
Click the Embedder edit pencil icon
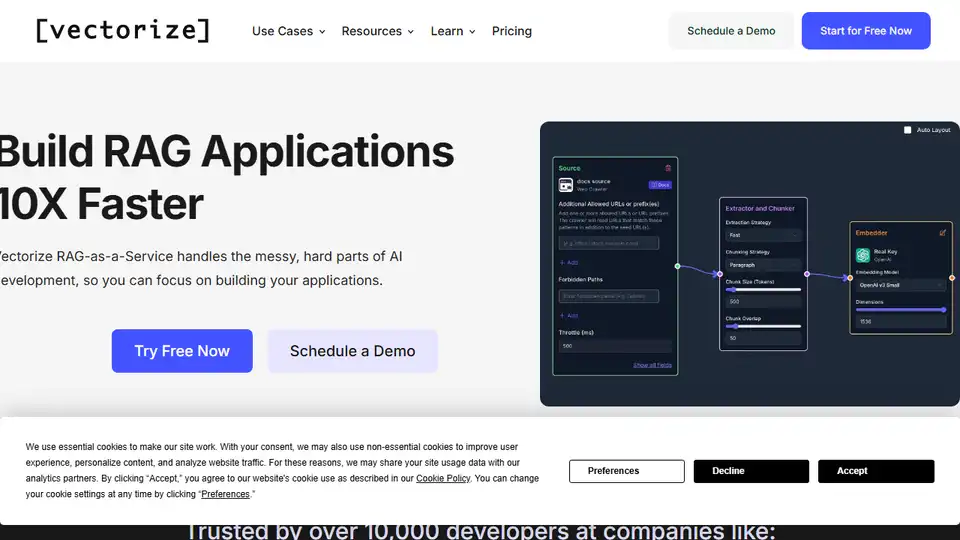(942, 233)
